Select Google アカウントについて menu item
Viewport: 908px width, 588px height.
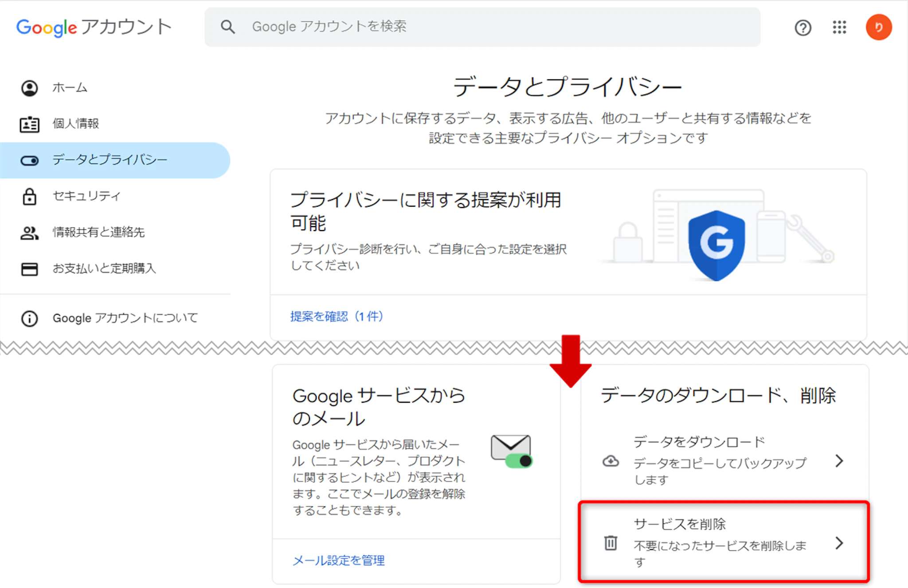click(x=125, y=318)
